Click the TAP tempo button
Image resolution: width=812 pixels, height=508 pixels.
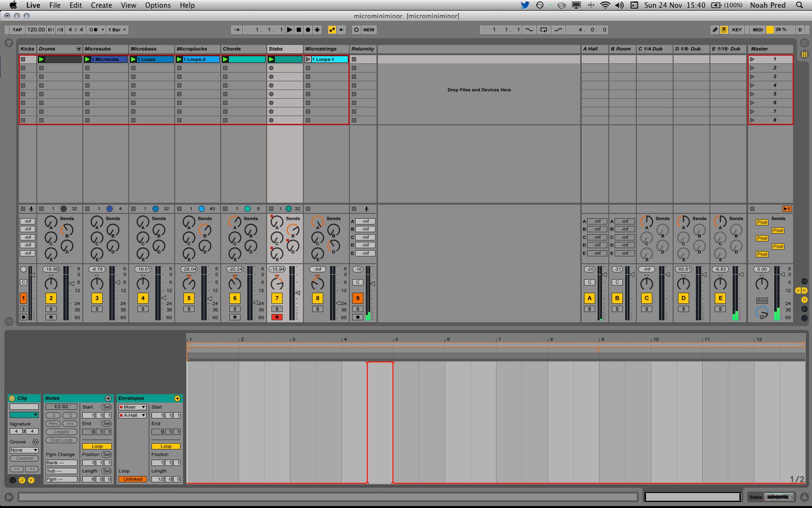(x=17, y=30)
